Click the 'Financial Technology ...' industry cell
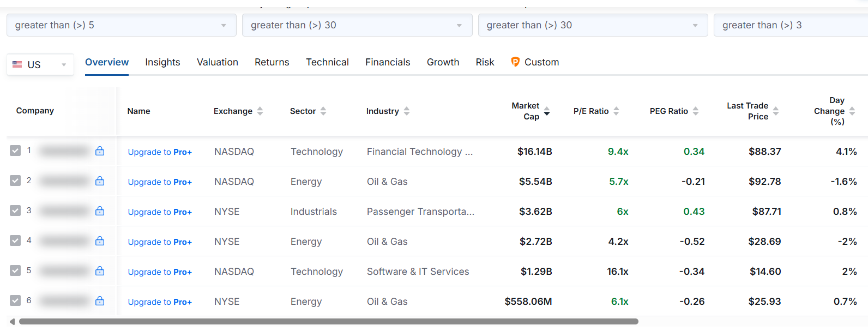Viewport: 868px width, 331px height. [x=420, y=152]
